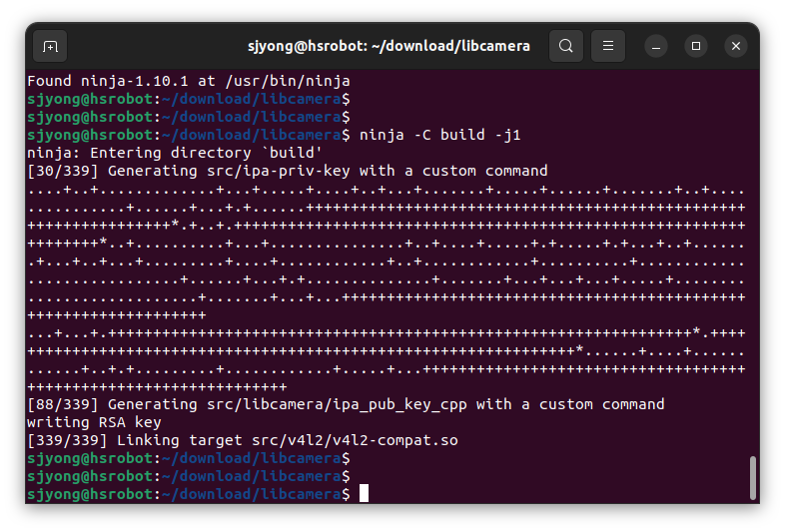This screenshot has height=532, width=785.
Task: Click the /usr/bin/ninja path text
Action: 288,81
